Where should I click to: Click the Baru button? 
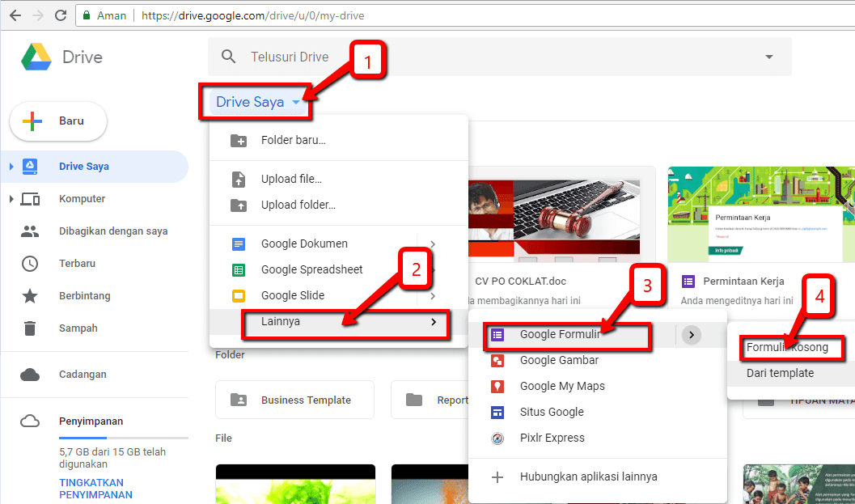(57, 121)
